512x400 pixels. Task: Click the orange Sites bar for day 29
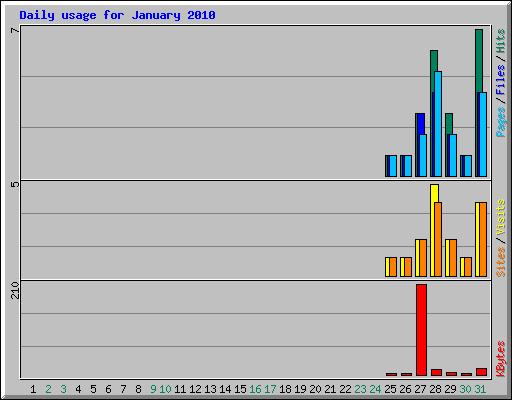[x=453, y=258]
